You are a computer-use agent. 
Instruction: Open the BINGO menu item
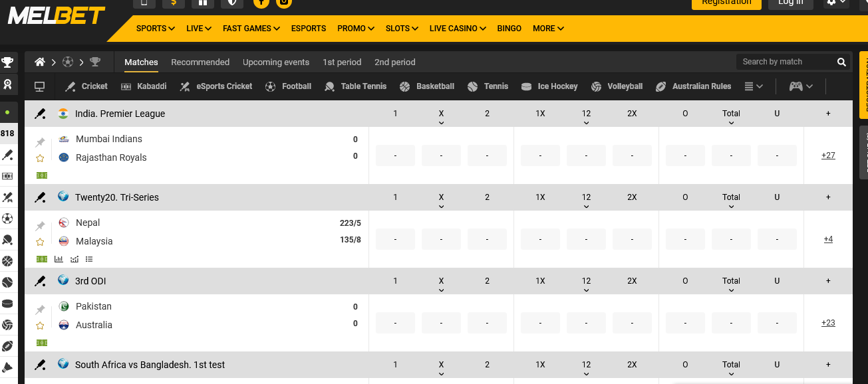[x=509, y=29]
